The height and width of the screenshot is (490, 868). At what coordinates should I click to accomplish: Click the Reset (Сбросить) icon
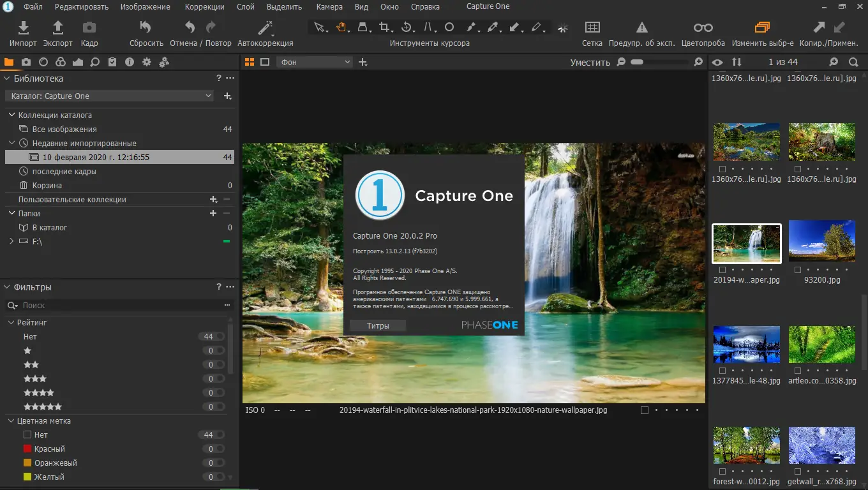point(146,28)
